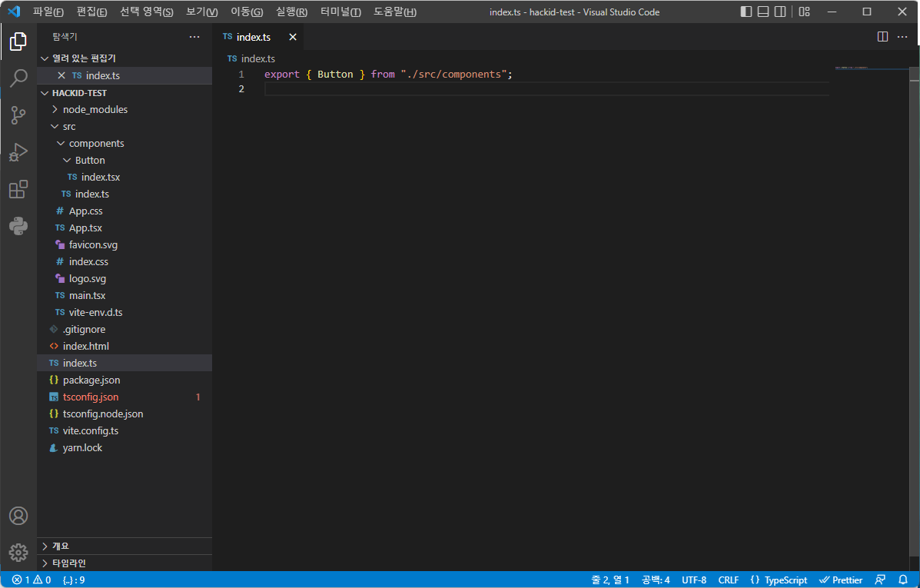Open Explorer panel more actions ellipsis
The height and width of the screenshot is (588, 920).
click(194, 37)
